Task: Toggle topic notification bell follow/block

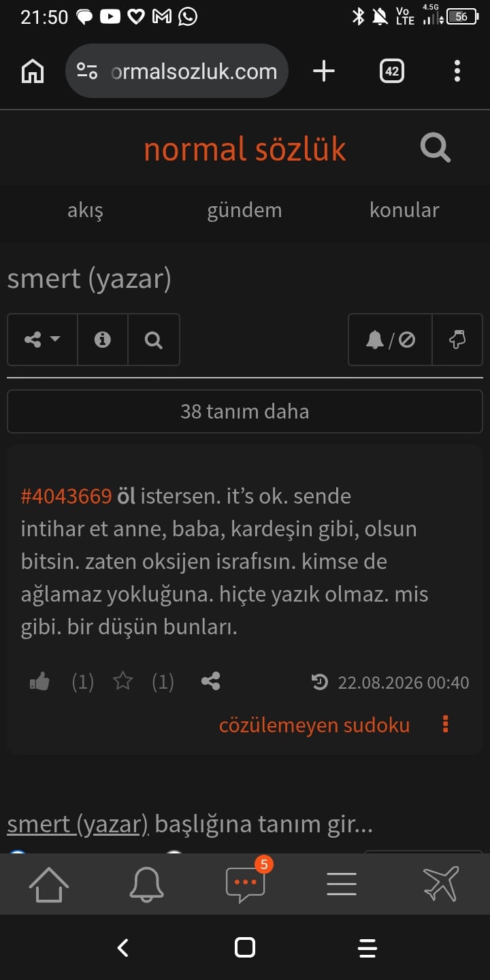Action: pos(391,340)
